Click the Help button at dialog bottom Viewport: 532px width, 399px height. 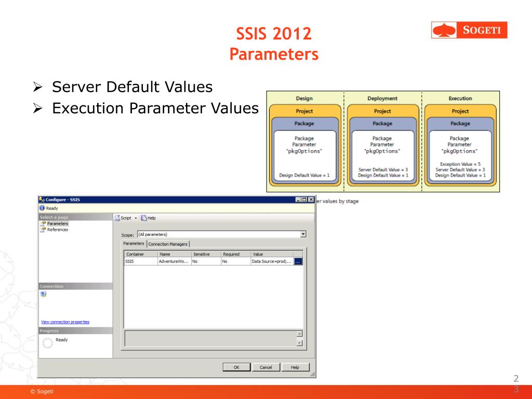click(x=295, y=367)
